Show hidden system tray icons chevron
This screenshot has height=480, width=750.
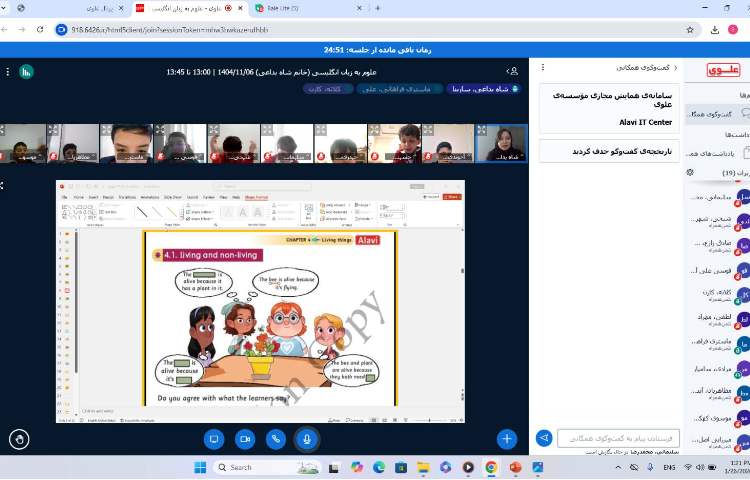(x=618, y=467)
